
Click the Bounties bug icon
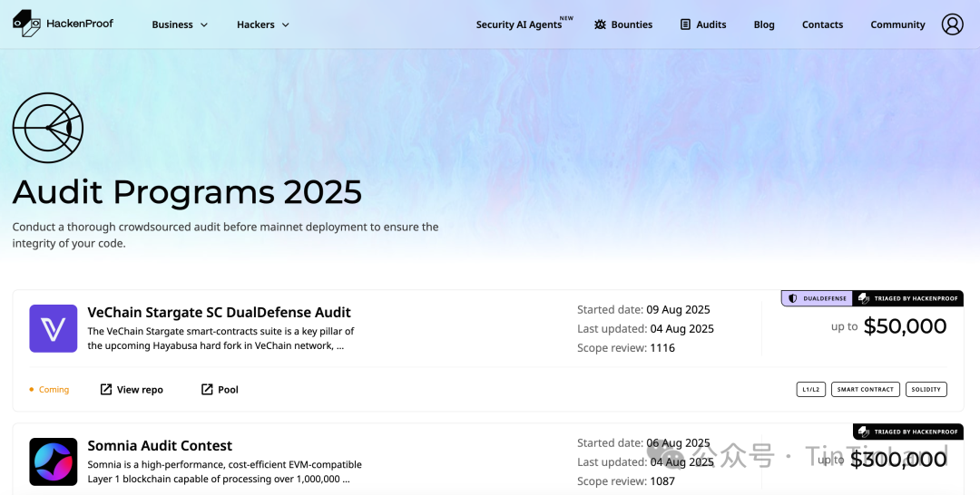[600, 24]
